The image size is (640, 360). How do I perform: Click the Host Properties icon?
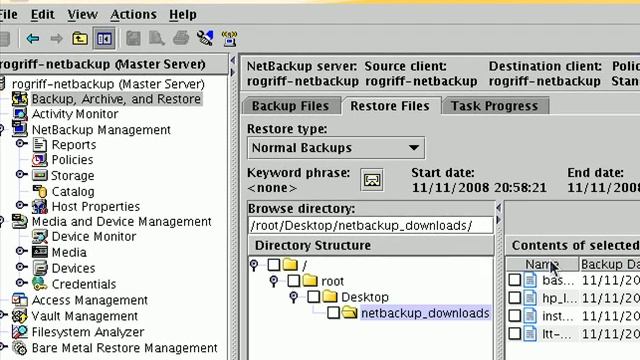[40, 206]
